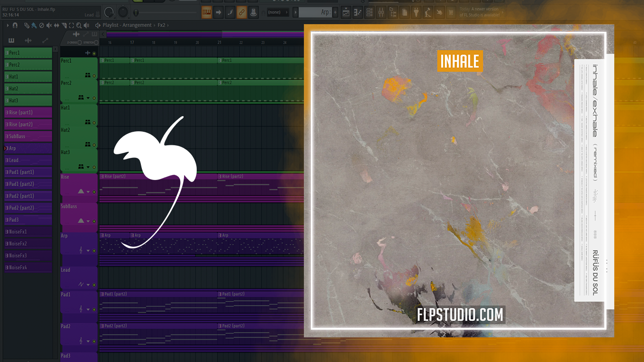Image resolution: width=644 pixels, height=362 pixels.
Task: Click playlist scroll-left arrow button
Action: 103,34
